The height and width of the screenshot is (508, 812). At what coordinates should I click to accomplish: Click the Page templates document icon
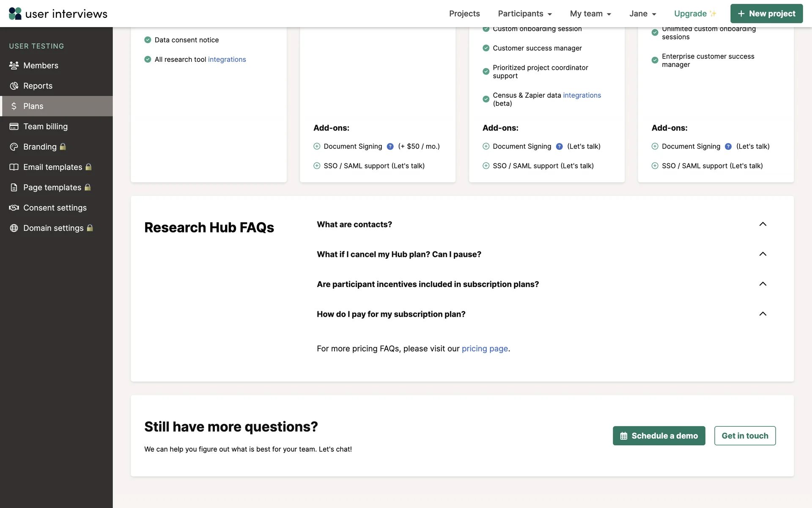(x=14, y=188)
